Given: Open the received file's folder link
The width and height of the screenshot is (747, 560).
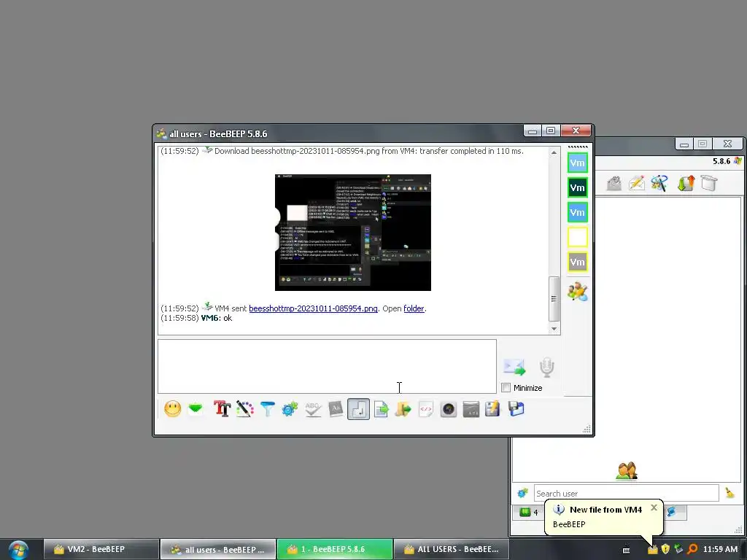Looking at the screenshot, I should coord(414,308).
